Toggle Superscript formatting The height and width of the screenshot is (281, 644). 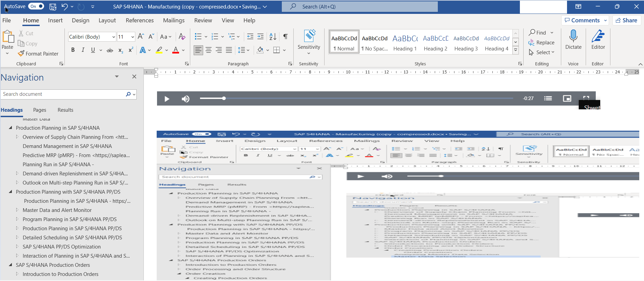[x=131, y=50]
